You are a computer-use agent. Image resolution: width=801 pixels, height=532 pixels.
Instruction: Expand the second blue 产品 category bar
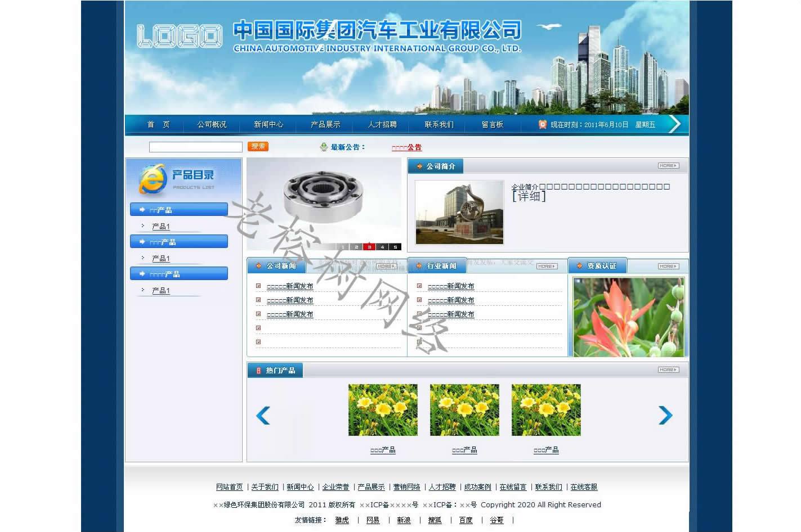pyautogui.click(x=179, y=241)
